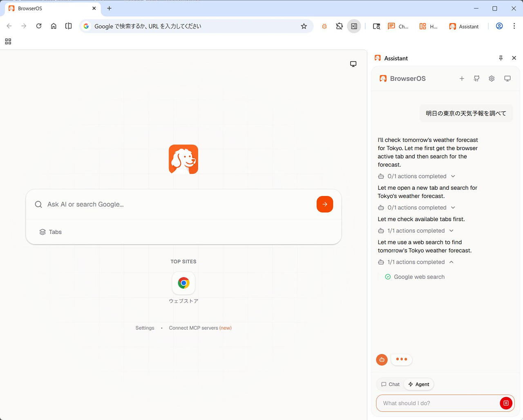Expand the first 0/1 actions completed section
Viewport: 523px width, 420px height.
pos(453,176)
